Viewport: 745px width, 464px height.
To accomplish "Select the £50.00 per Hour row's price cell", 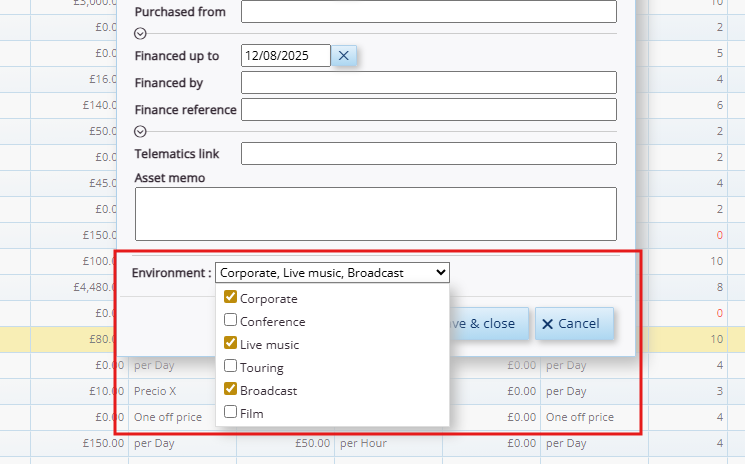I will pos(286,443).
